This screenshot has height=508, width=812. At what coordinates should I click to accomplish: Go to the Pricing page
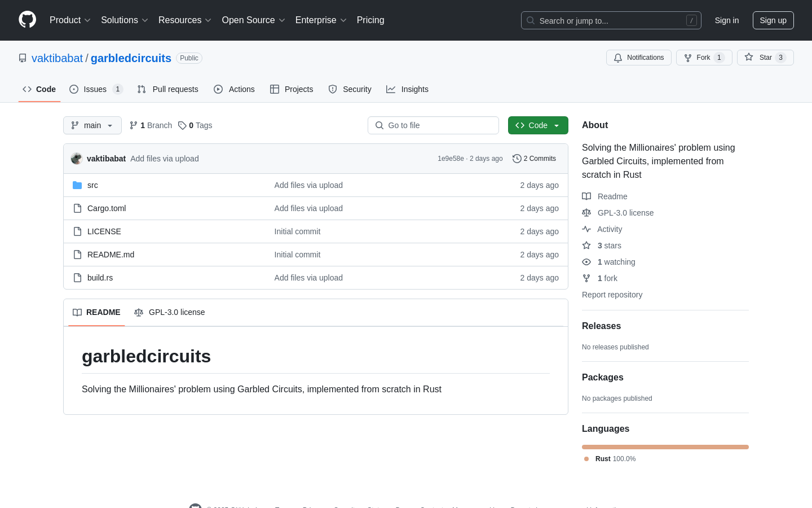(370, 20)
